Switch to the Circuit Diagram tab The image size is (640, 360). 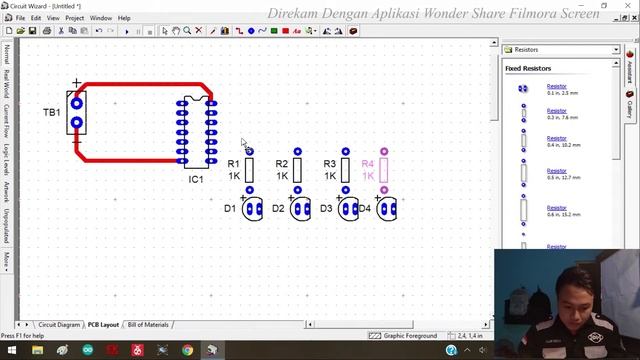[x=59, y=325]
